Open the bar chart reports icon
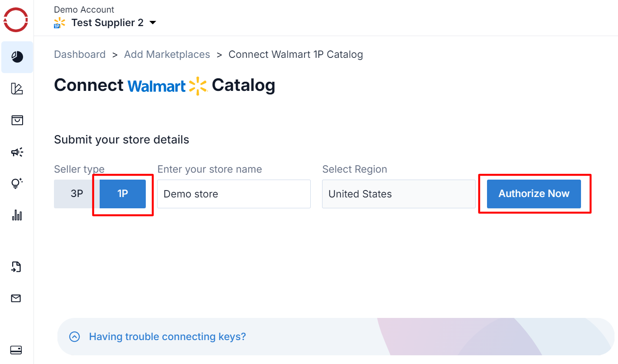 [17, 215]
